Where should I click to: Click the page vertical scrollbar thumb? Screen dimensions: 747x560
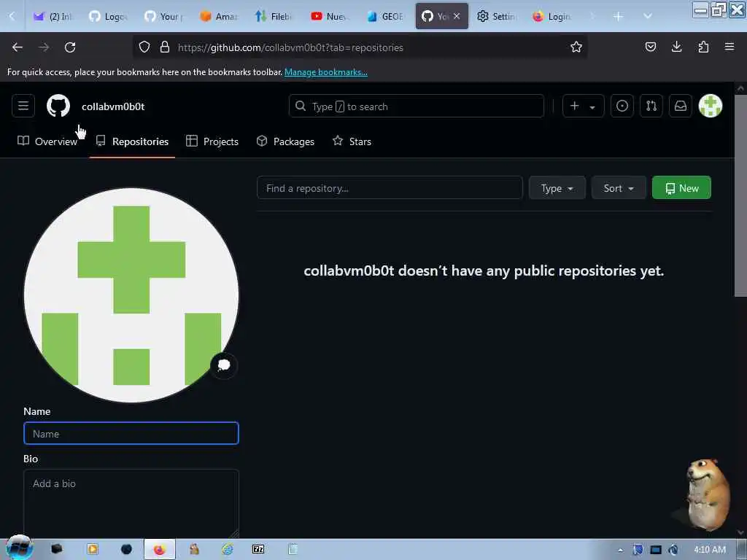(x=740, y=195)
